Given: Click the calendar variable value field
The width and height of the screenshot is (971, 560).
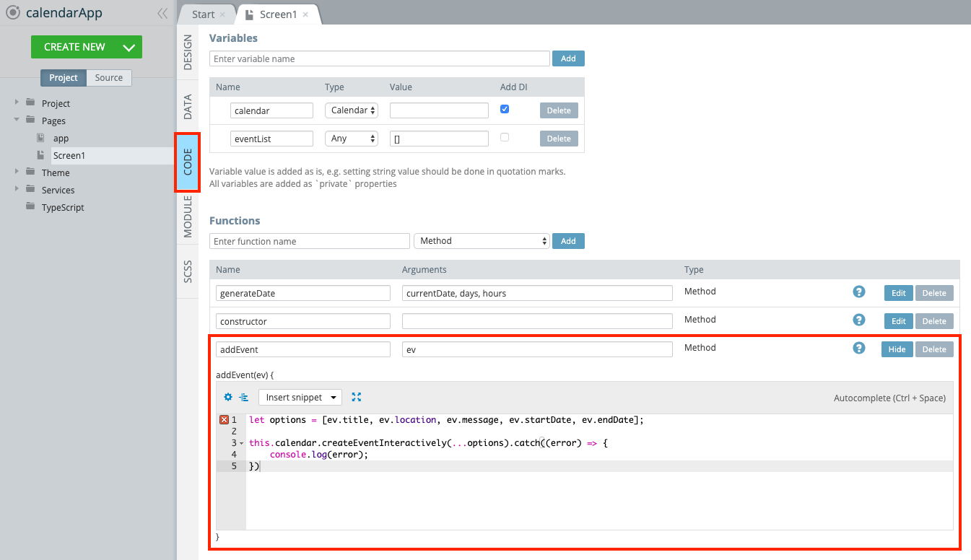Looking at the screenshot, I should [439, 110].
